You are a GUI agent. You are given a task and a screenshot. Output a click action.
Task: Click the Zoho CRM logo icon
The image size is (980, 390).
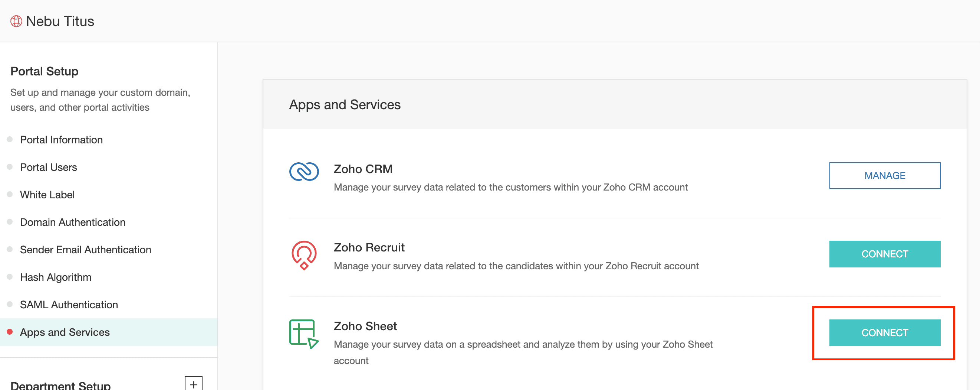(x=303, y=171)
